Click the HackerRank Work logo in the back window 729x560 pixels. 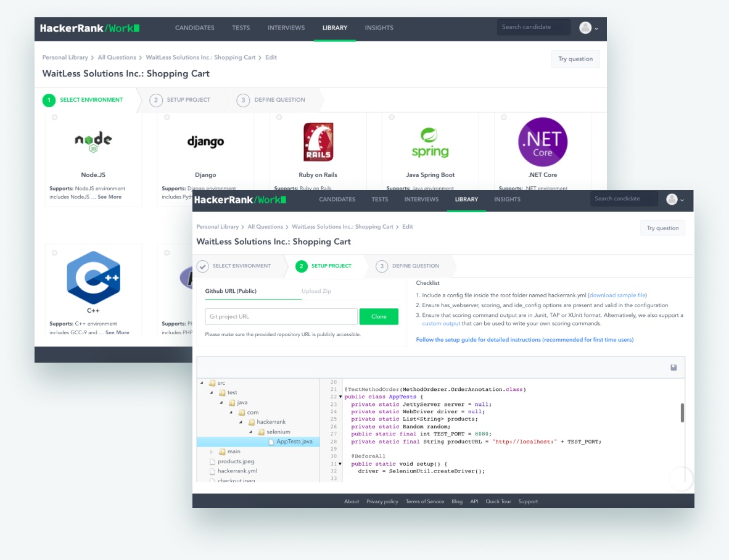point(89,28)
